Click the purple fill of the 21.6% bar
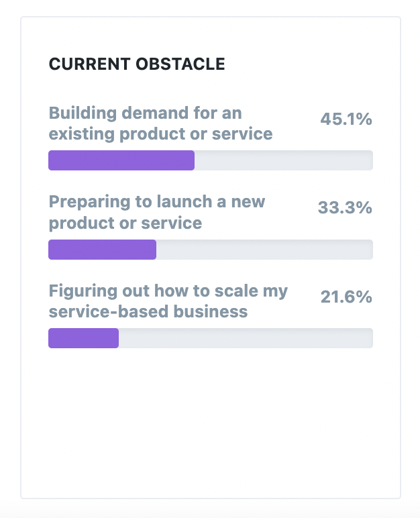Viewport: 420px width, 518px height. (x=84, y=338)
